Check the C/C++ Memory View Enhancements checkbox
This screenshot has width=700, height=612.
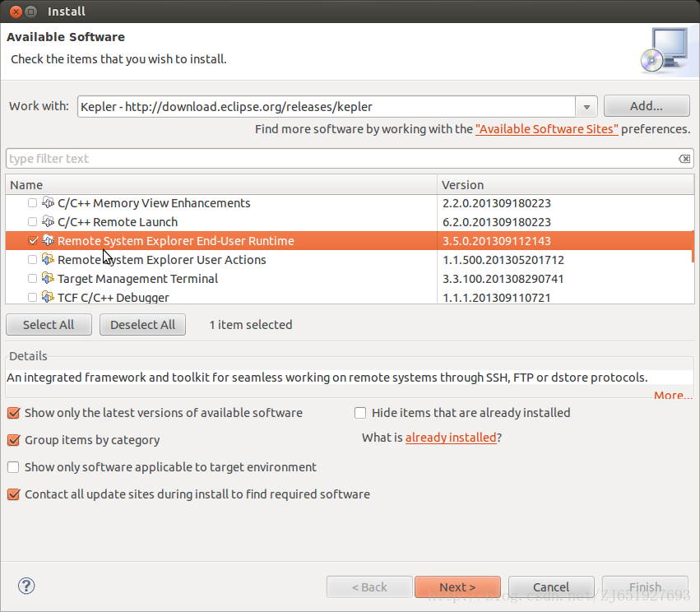click(32, 203)
